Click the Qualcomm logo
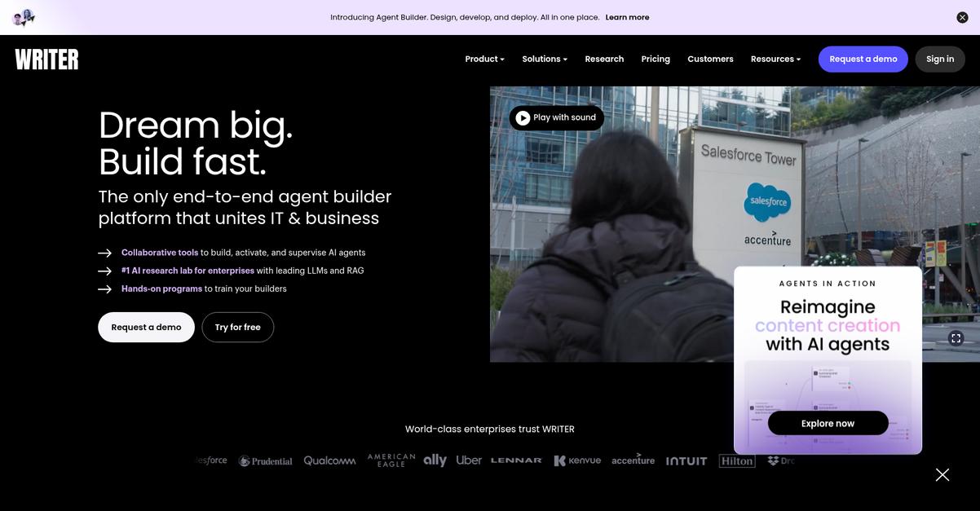980x511 pixels. (x=329, y=460)
